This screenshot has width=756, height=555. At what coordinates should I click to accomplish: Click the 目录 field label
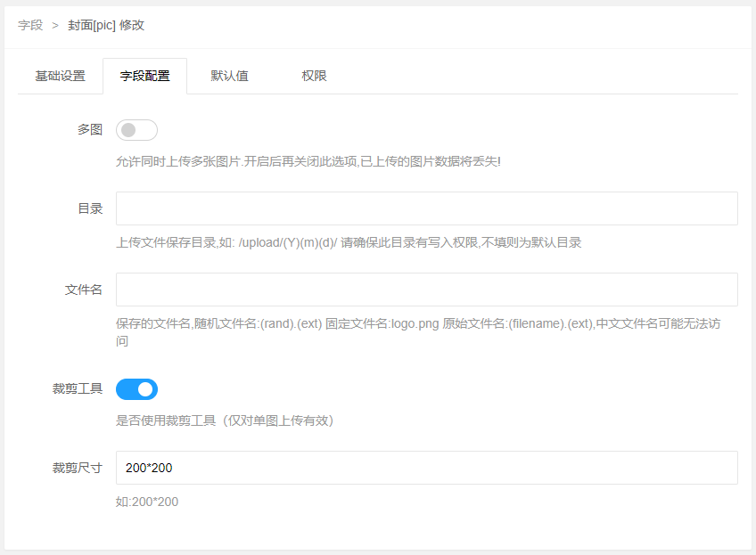90,208
